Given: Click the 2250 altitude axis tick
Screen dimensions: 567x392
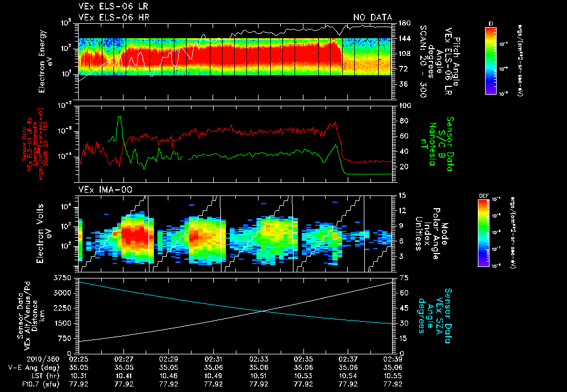Looking at the screenshot, I should 62,308.
